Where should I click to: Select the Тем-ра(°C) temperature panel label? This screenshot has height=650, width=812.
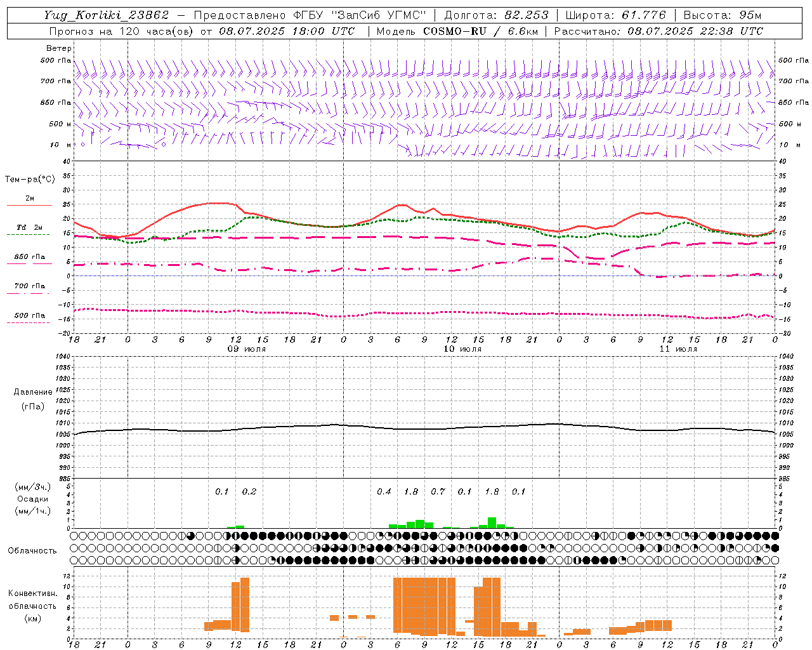pyautogui.click(x=30, y=180)
